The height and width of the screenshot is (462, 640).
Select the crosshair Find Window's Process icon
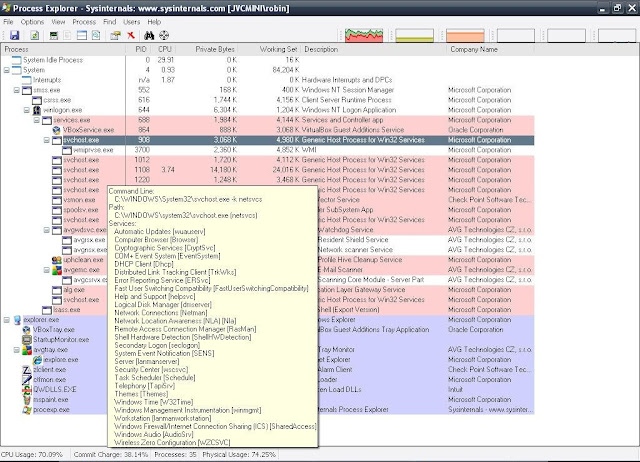click(x=164, y=36)
